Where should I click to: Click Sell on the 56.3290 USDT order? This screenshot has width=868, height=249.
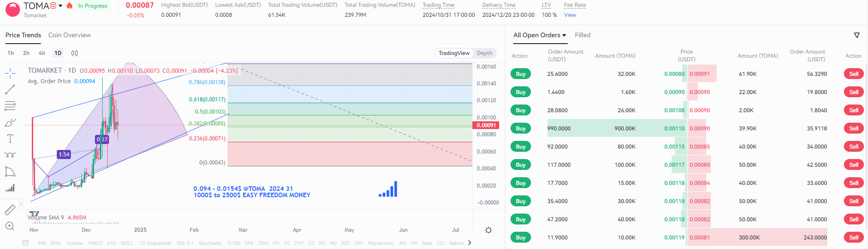(x=853, y=74)
